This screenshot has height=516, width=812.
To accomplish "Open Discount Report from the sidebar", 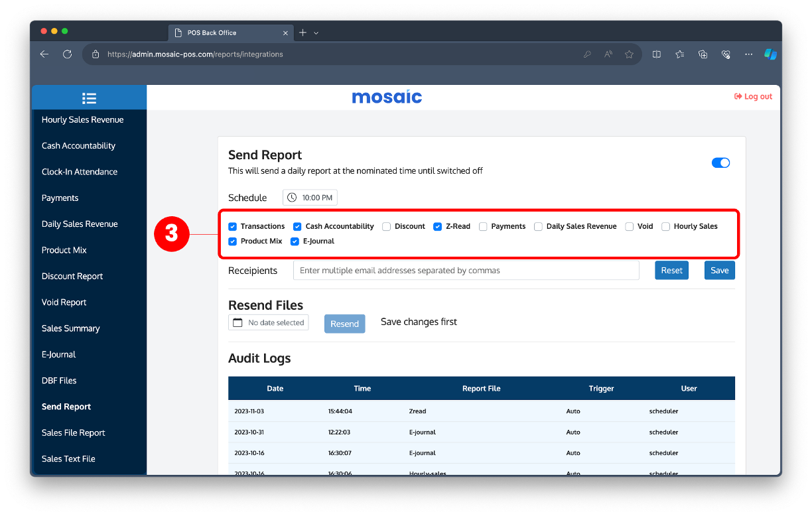I will tap(72, 276).
